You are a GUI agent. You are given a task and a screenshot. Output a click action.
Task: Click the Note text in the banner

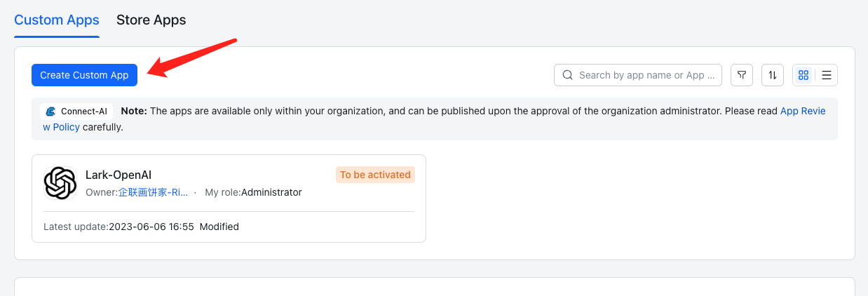(133, 111)
